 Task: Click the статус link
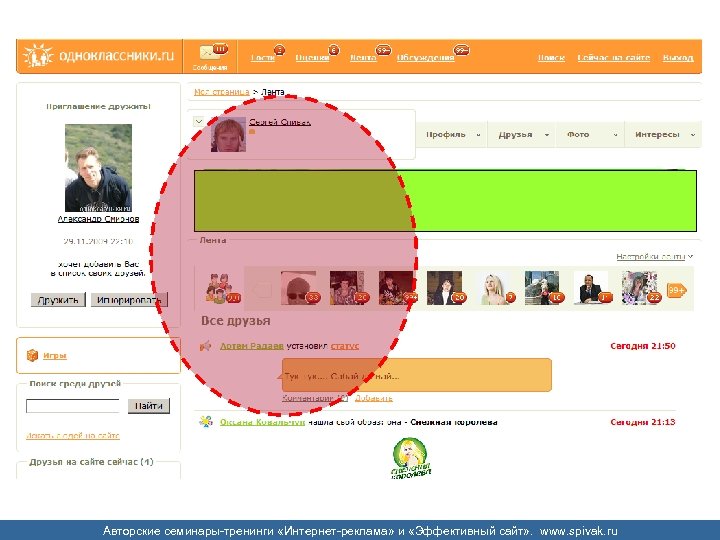pos(345,346)
